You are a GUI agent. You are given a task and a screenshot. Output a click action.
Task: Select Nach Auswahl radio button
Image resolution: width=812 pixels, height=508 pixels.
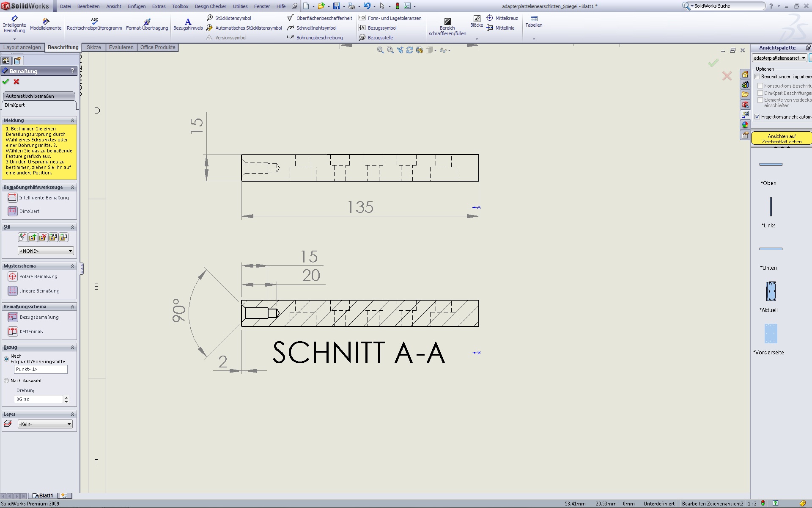6,381
